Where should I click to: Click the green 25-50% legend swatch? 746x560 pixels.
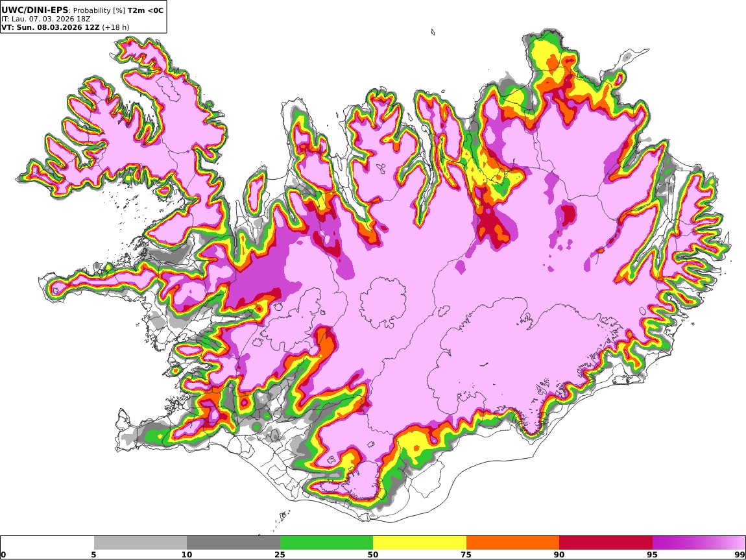click(326, 542)
